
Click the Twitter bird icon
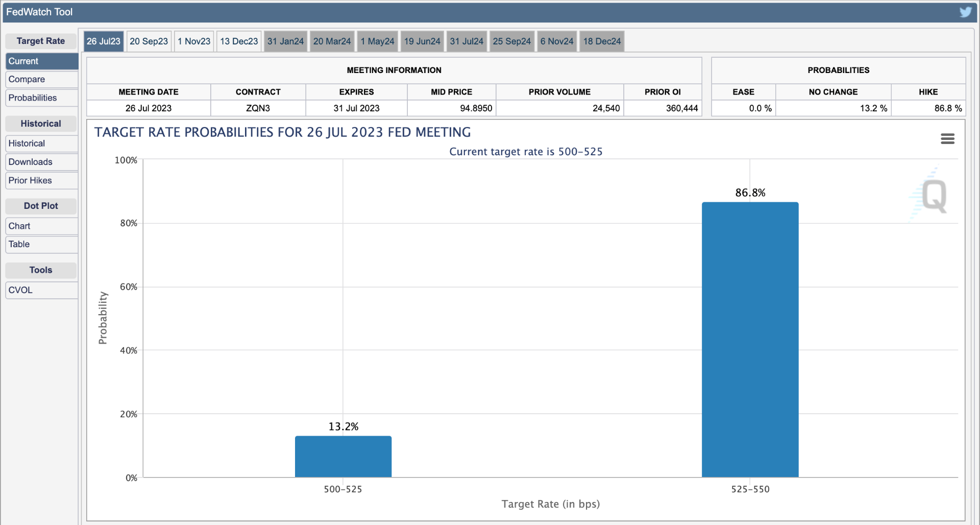tap(965, 12)
